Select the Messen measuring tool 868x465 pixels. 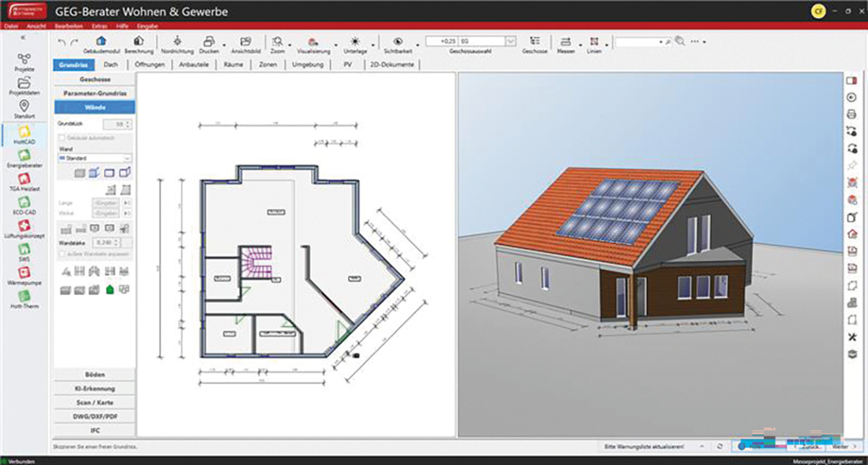point(565,43)
